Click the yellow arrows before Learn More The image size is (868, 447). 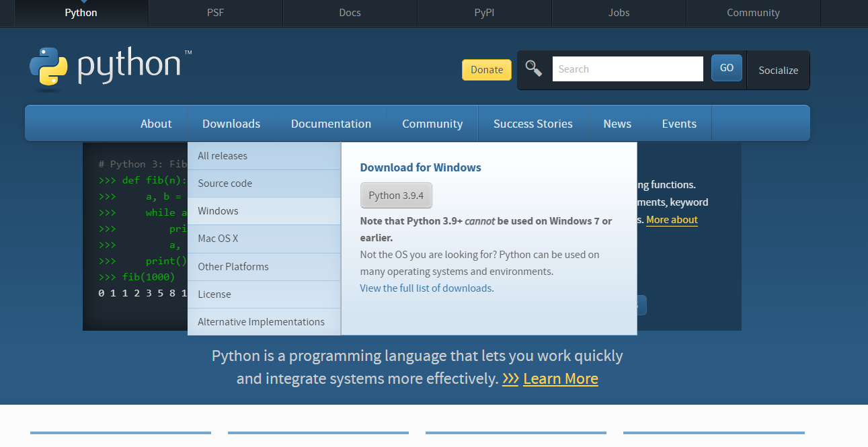coord(510,379)
